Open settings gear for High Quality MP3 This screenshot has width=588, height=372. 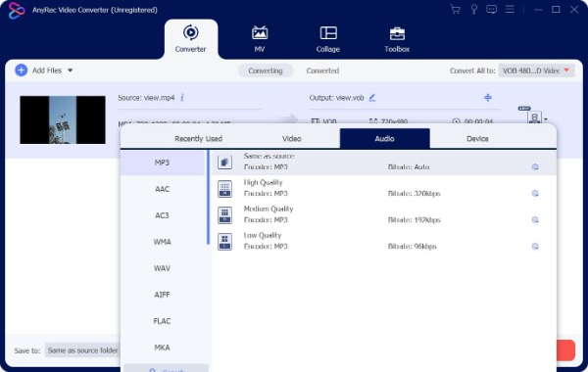[x=535, y=193]
